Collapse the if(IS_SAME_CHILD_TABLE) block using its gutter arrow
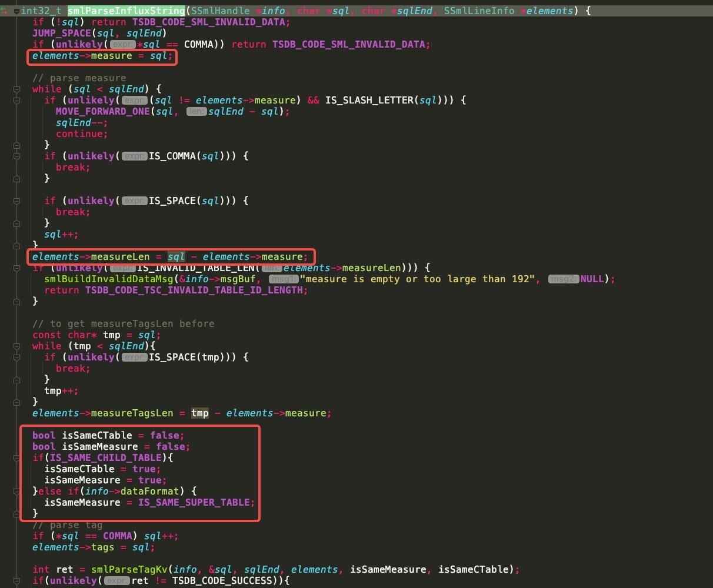 (16, 457)
